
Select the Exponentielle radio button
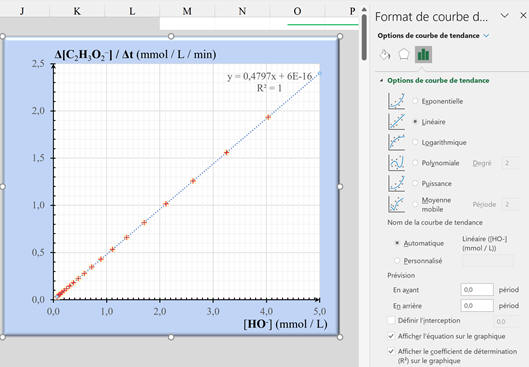415,101
